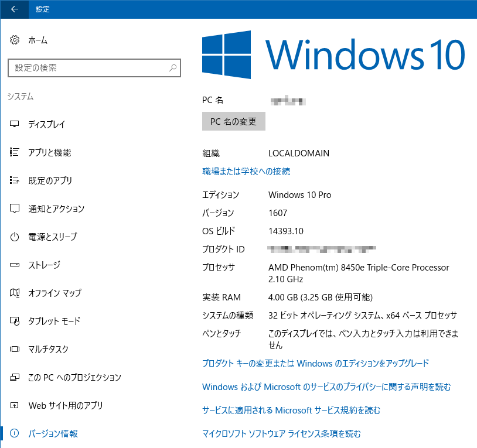The image size is (477, 448).
Task: Click the 通知とアクション speech bubble icon
Action: 14,208
